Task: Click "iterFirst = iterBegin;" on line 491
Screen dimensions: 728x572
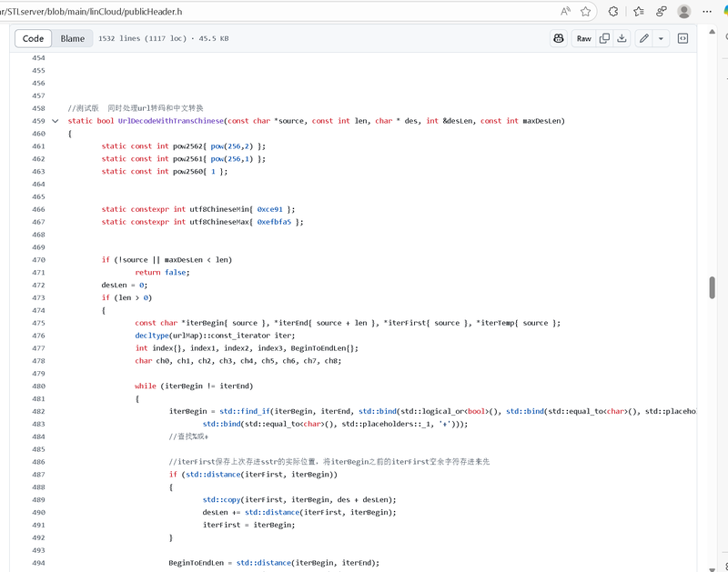Action: [248, 525]
